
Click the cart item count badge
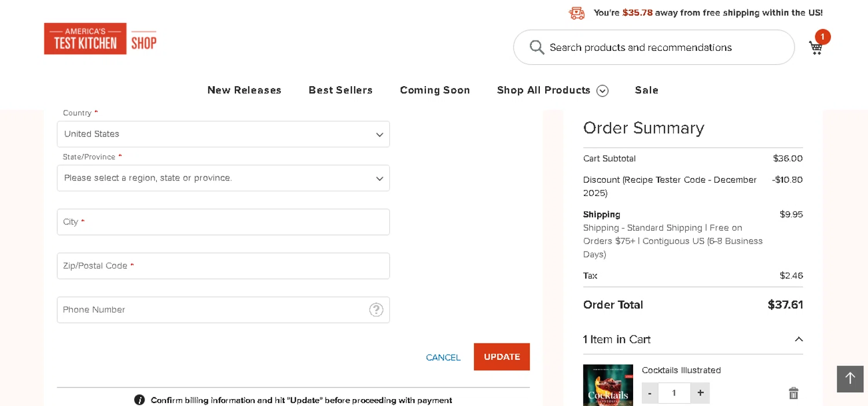tap(822, 37)
